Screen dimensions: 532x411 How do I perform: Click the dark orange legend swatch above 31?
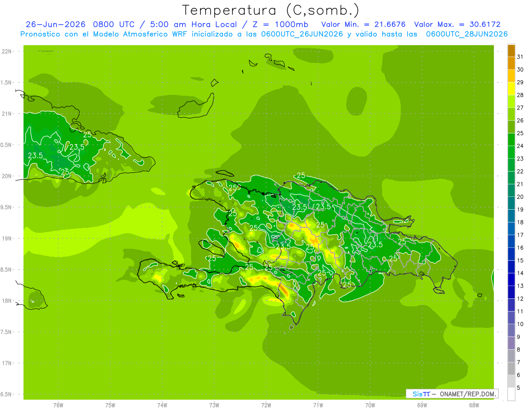[511, 51]
